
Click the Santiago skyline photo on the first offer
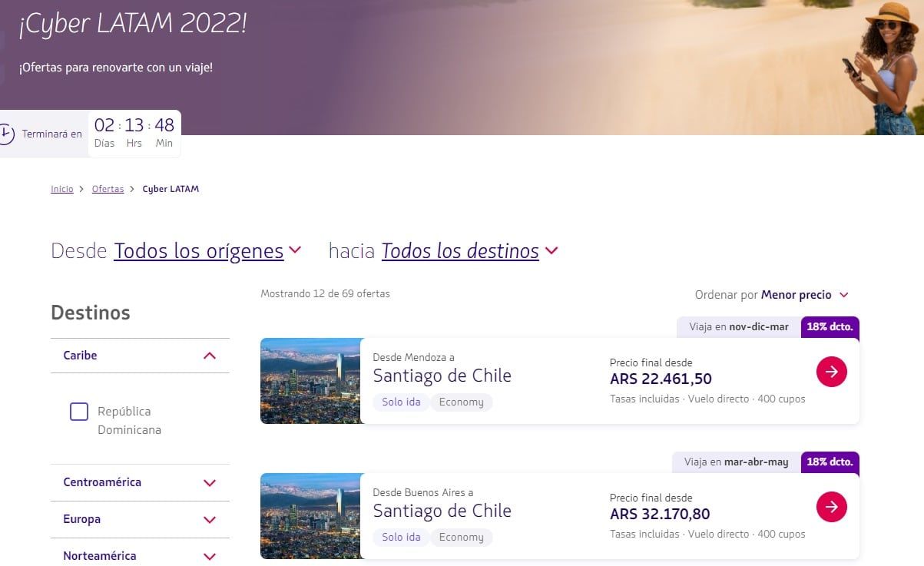point(310,381)
